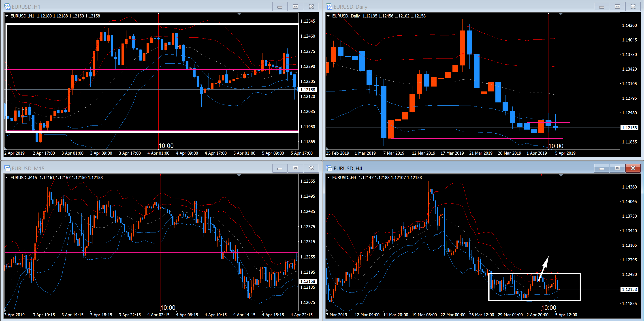Click the EURUSD H4 chart window icon
This screenshot has height=321, width=644.
(x=329, y=168)
